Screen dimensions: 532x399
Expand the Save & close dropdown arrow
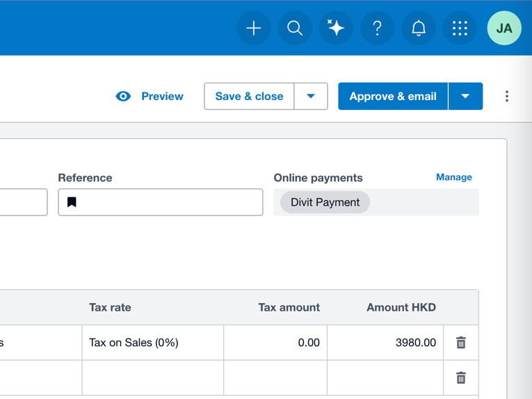click(311, 97)
